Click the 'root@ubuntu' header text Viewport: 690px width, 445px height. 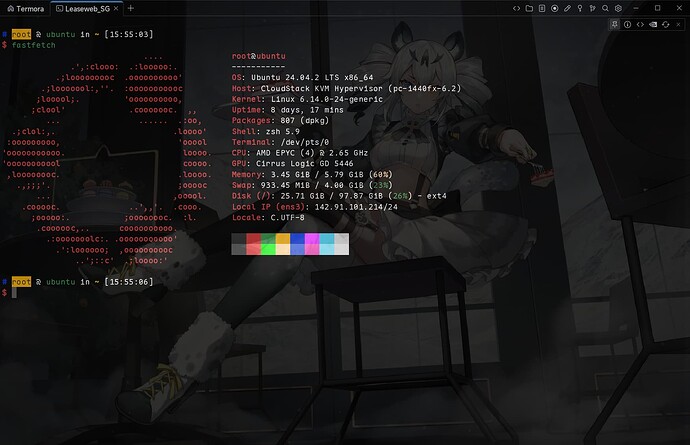click(259, 56)
